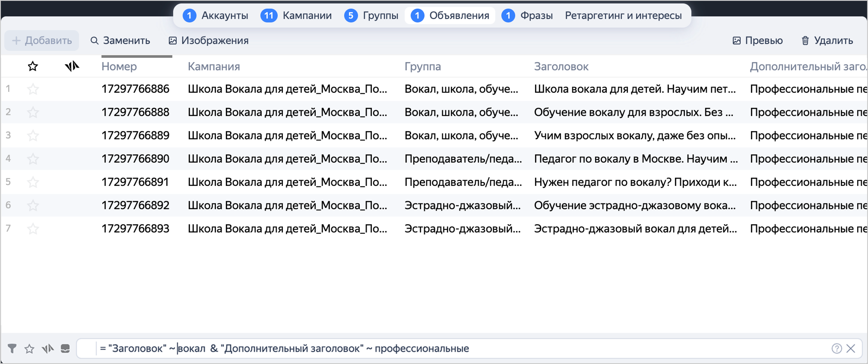Screen dimensions: 868x364
Task: Click the changes arrows icon in column header
Action: coord(72,66)
